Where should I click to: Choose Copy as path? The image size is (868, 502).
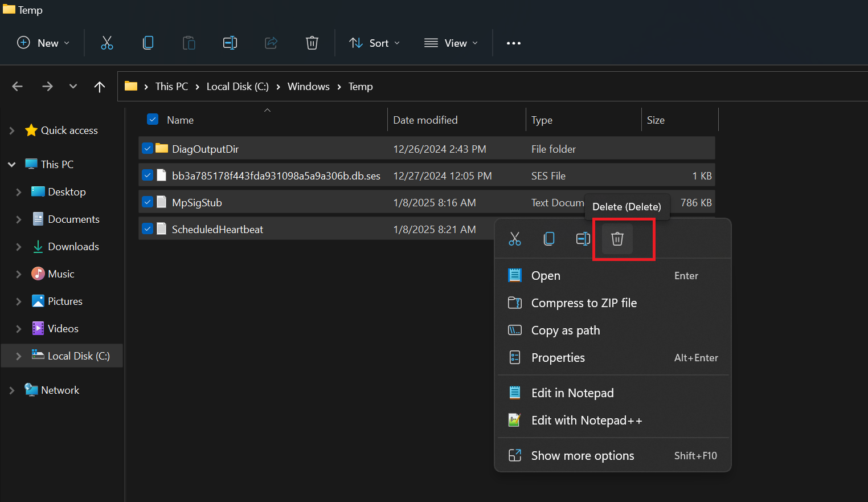pos(613,330)
